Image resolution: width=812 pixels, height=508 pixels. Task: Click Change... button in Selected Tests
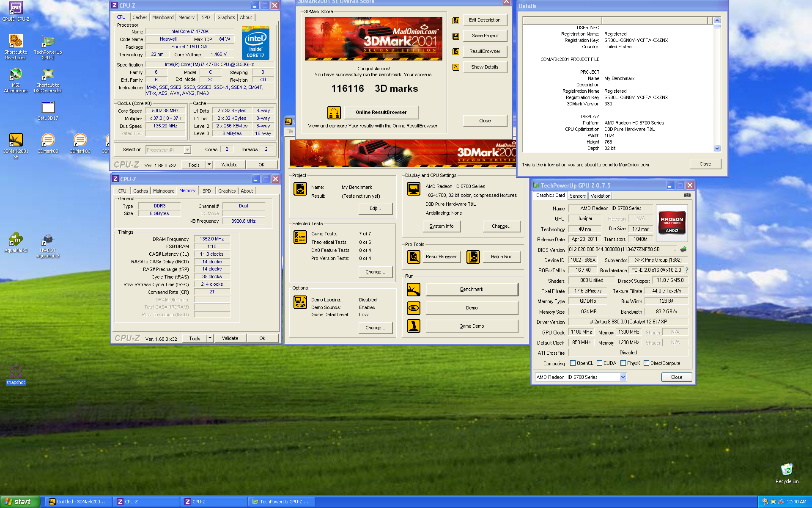(x=375, y=272)
